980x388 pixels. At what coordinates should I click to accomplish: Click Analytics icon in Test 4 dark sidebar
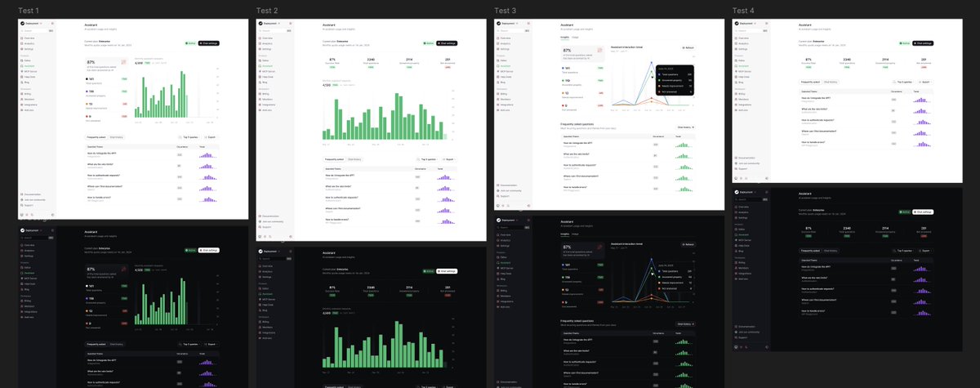click(736, 212)
